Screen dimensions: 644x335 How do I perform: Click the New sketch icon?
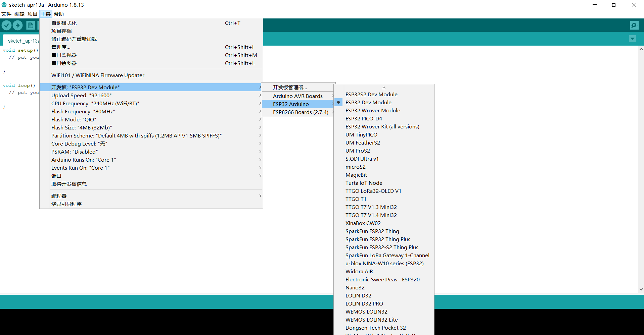[31, 25]
